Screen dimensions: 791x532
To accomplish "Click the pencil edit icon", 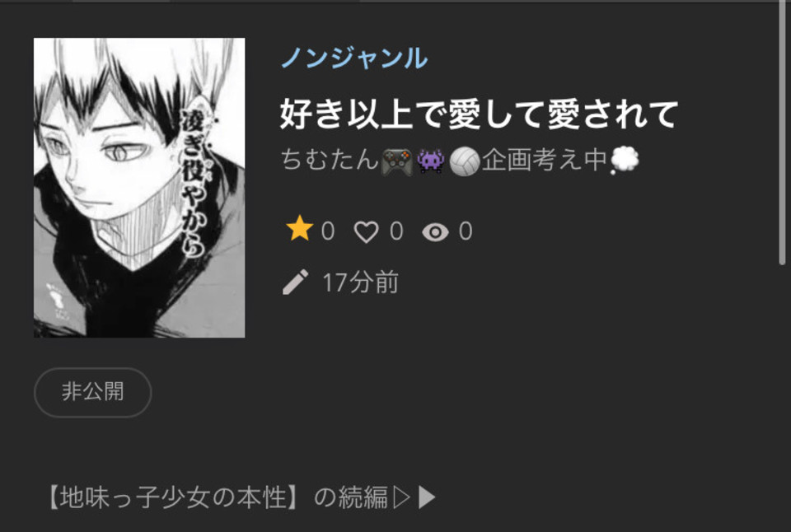I will pyautogui.click(x=296, y=282).
